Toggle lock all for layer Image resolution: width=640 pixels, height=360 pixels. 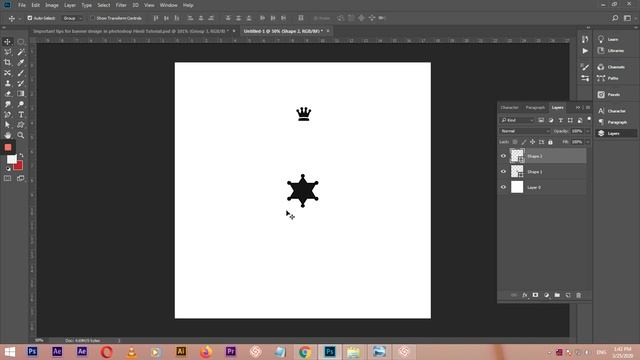click(550, 142)
